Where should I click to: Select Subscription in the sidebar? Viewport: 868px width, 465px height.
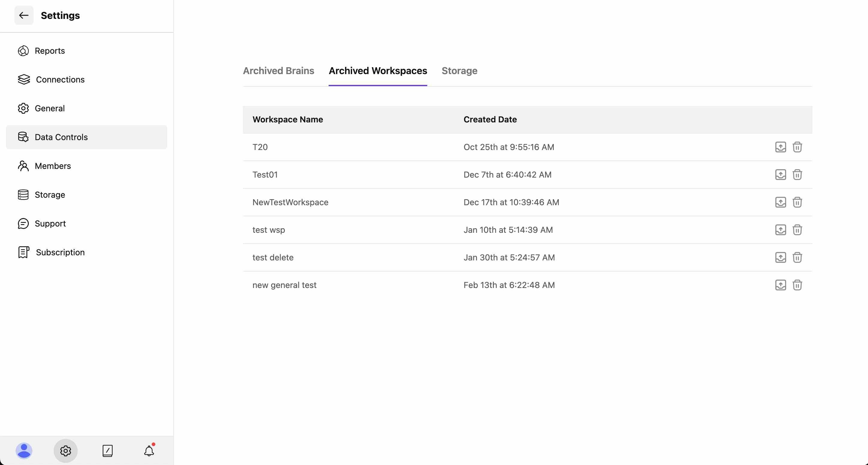tap(60, 252)
